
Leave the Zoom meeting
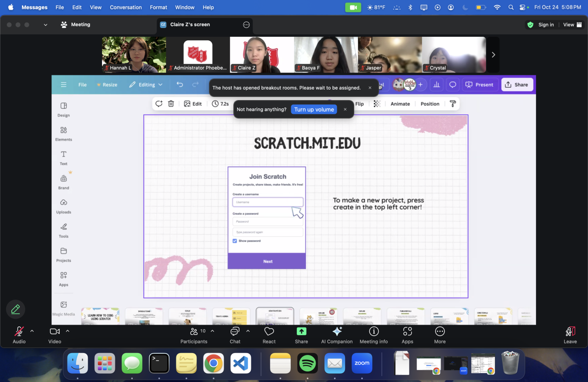pyautogui.click(x=570, y=335)
